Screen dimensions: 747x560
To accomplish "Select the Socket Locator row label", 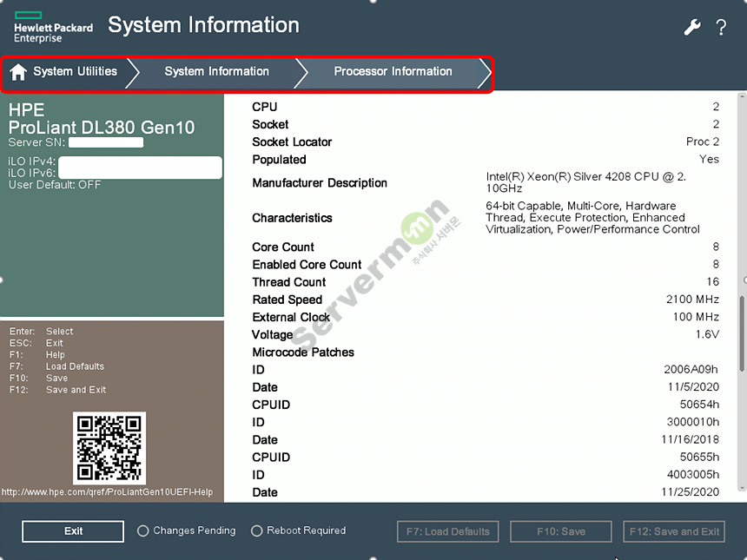I will pyautogui.click(x=292, y=142).
